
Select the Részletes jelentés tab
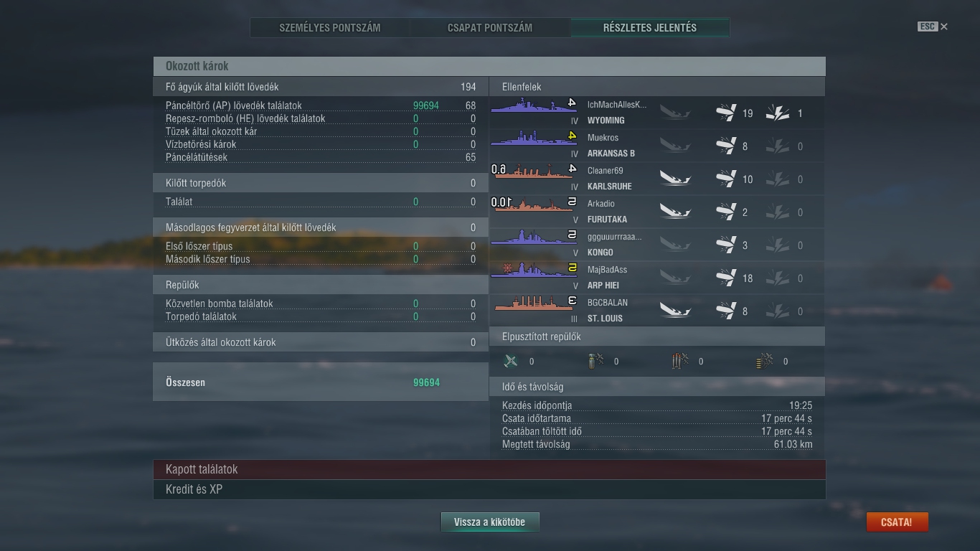tap(650, 28)
